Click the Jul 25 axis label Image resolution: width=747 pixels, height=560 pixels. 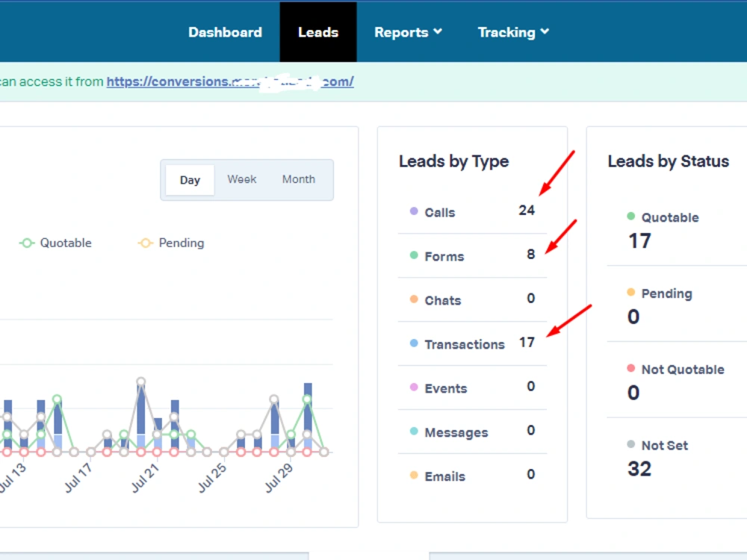click(212, 478)
